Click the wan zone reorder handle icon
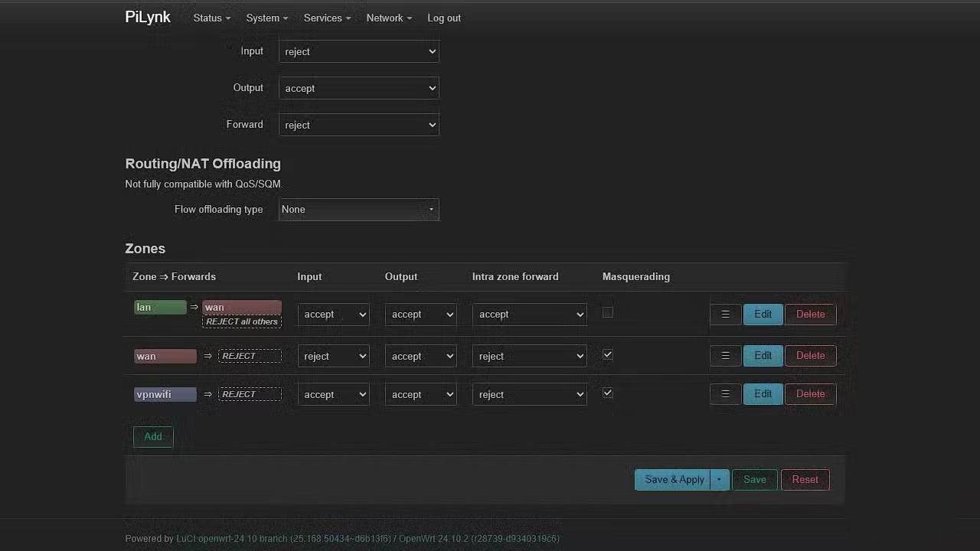The image size is (980, 551). point(724,355)
